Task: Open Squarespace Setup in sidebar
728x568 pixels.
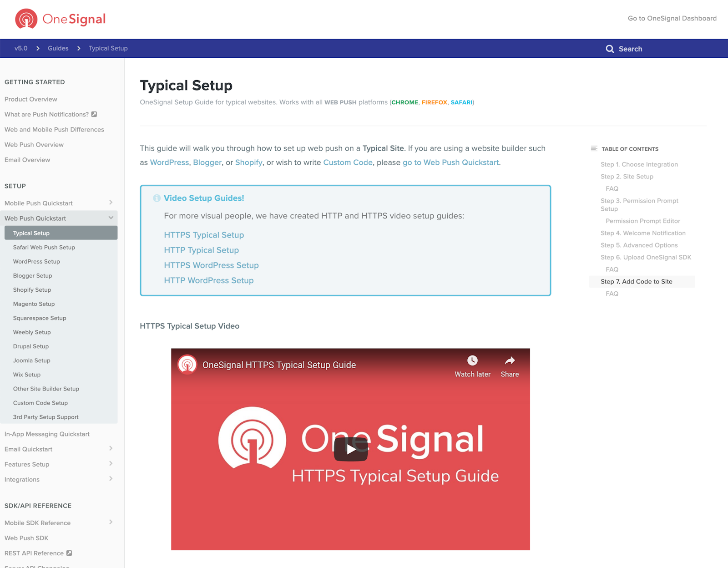Action: 40,318
